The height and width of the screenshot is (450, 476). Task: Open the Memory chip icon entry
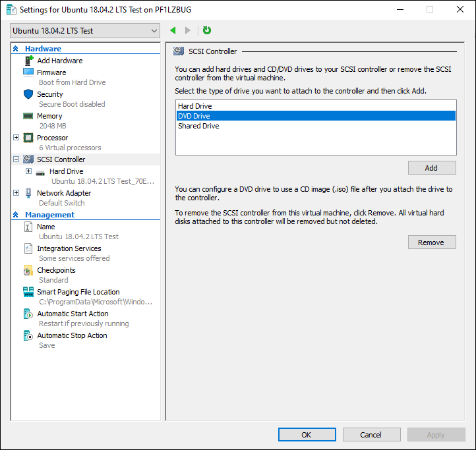click(28, 116)
